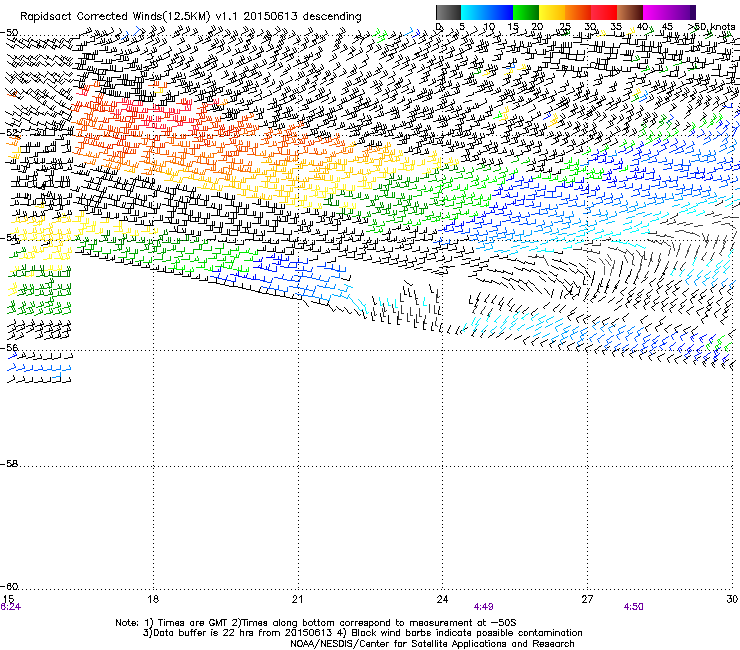The height and width of the screenshot is (650, 740).
Task: Select the gray 0-5 knots legend swatch
Action: click(x=448, y=12)
